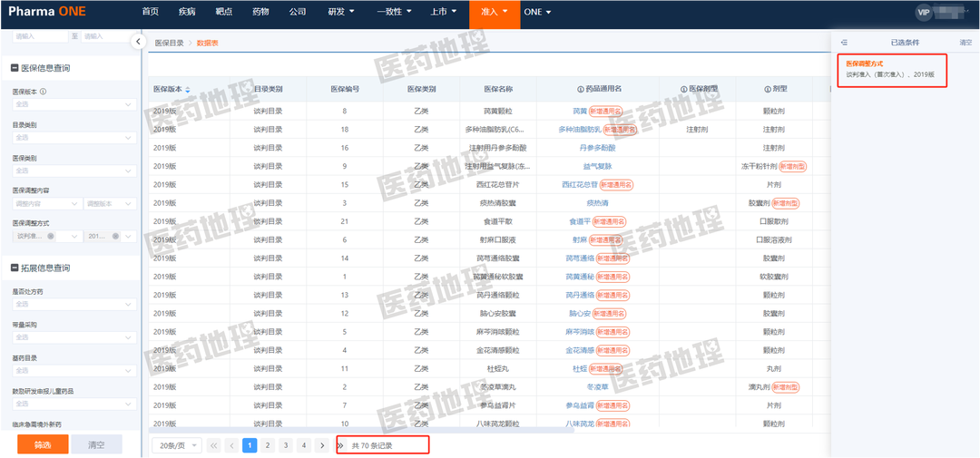Go to page 2
980x458 pixels.
pyautogui.click(x=268, y=445)
